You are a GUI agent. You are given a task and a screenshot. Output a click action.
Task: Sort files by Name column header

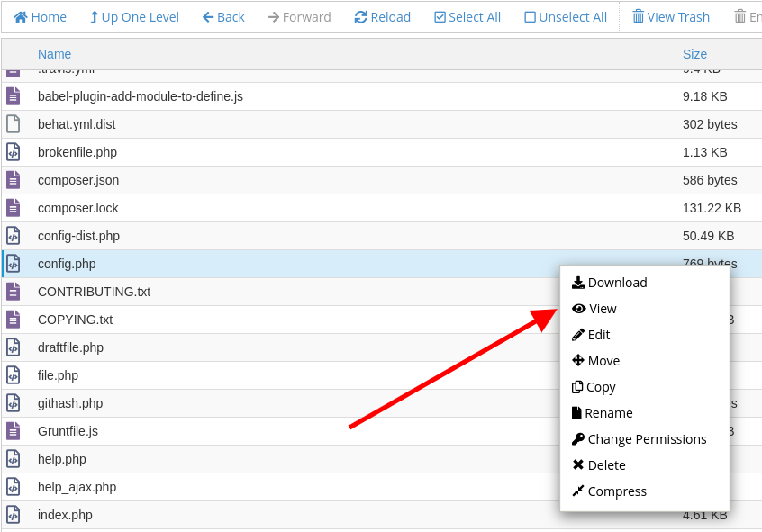(x=54, y=54)
